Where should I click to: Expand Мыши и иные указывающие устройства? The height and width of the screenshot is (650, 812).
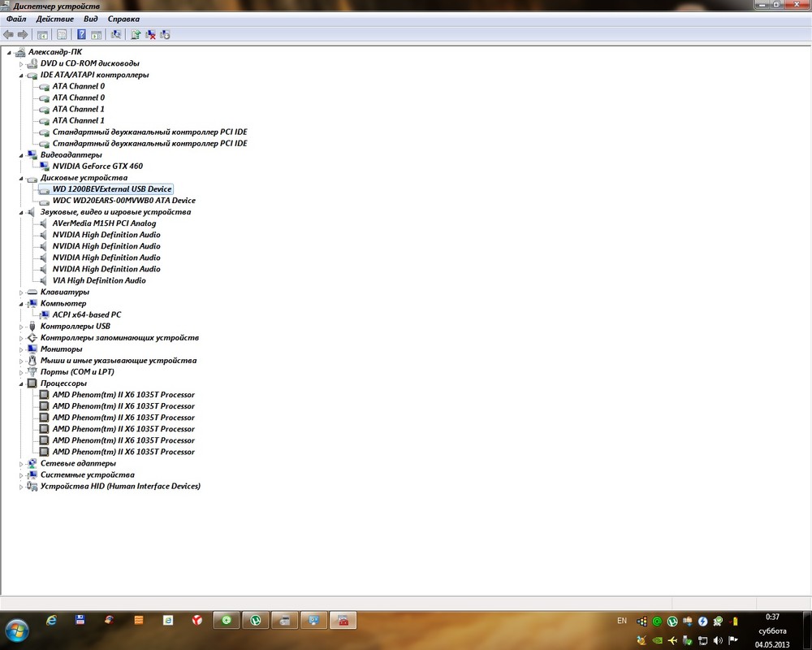[x=21, y=361]
